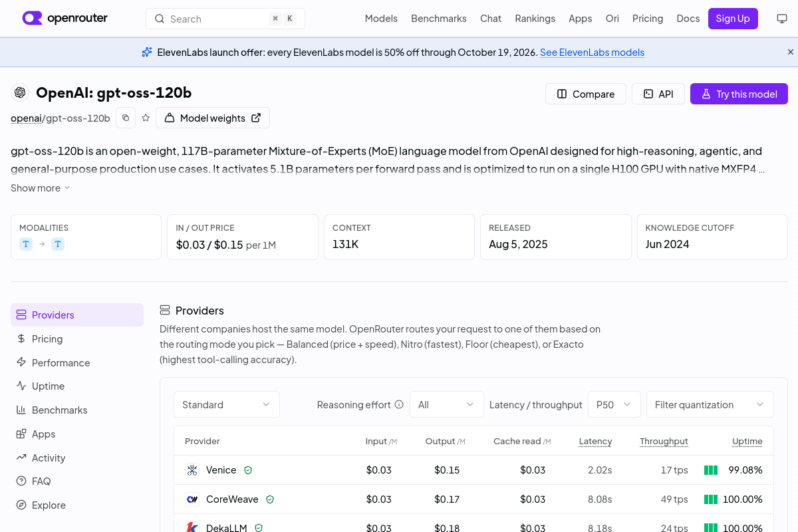The image size is (798, 532).
Task: Click the Venice provider logo
Action: pyautogui.click(x=192, y=470)
